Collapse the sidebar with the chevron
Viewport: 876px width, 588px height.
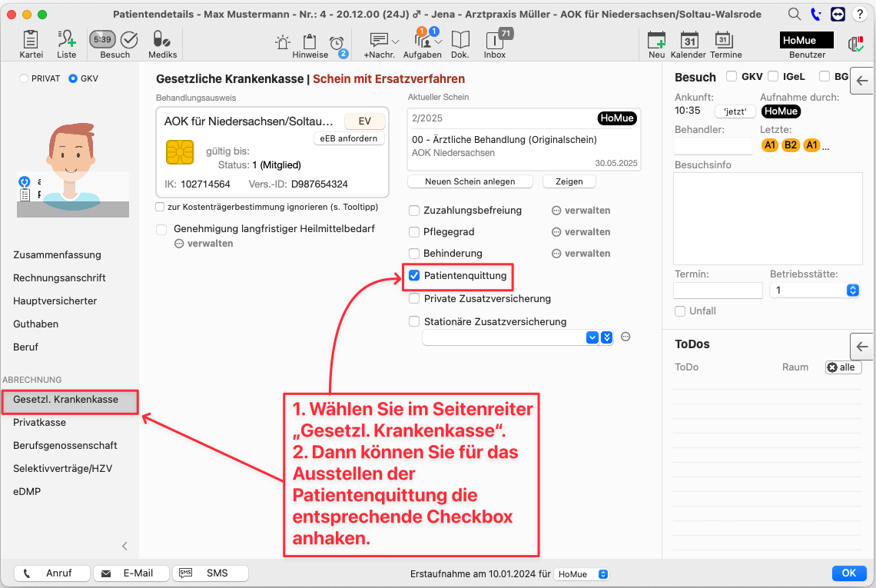coord(124,546)
